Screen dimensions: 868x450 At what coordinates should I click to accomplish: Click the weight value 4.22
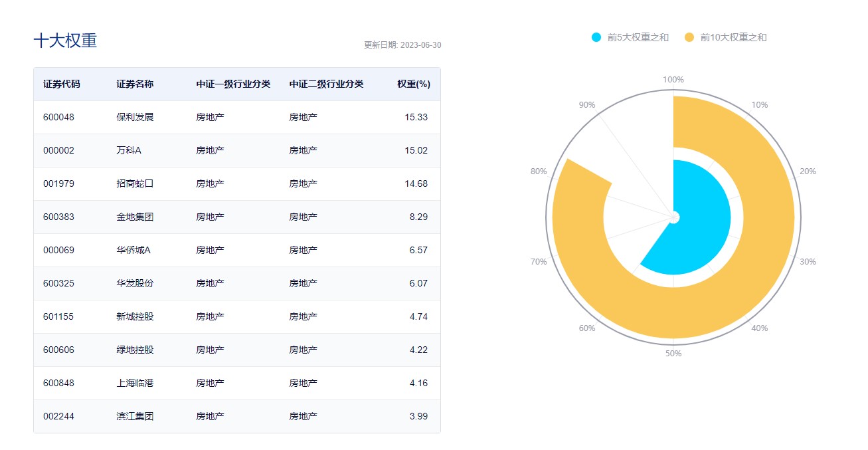coord(418,350)
